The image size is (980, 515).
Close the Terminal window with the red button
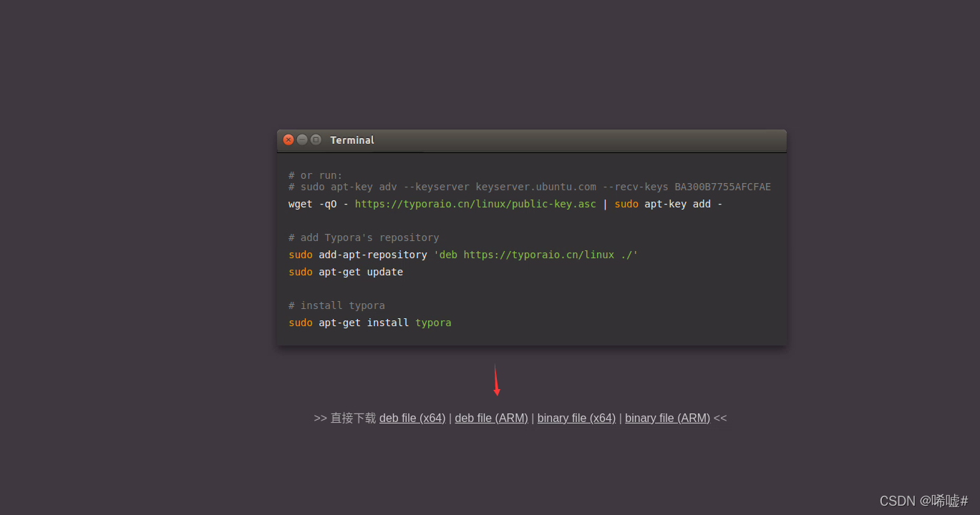pyautogui.click(x=288, y=140)
